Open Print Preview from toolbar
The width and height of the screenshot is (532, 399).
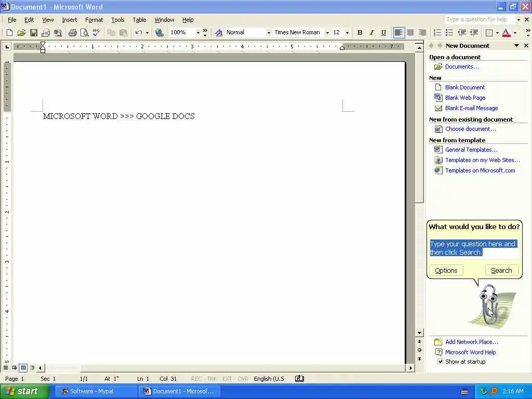[x=84, y=33]
